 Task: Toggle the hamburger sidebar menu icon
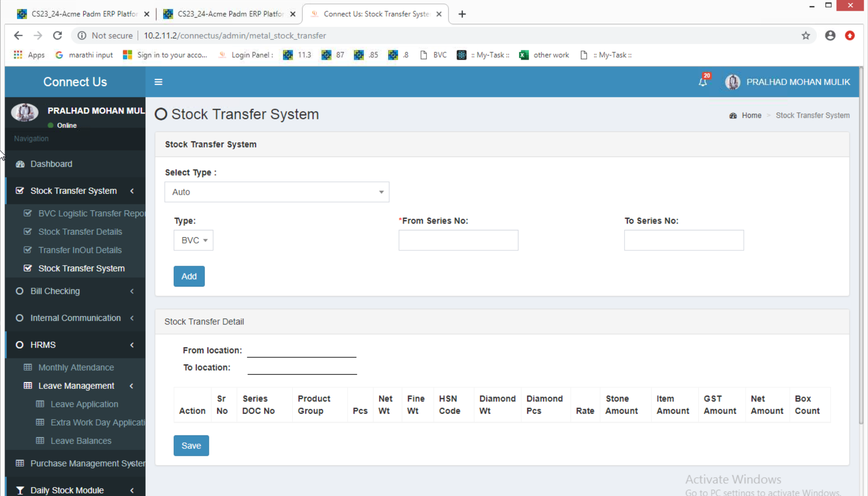158,82
